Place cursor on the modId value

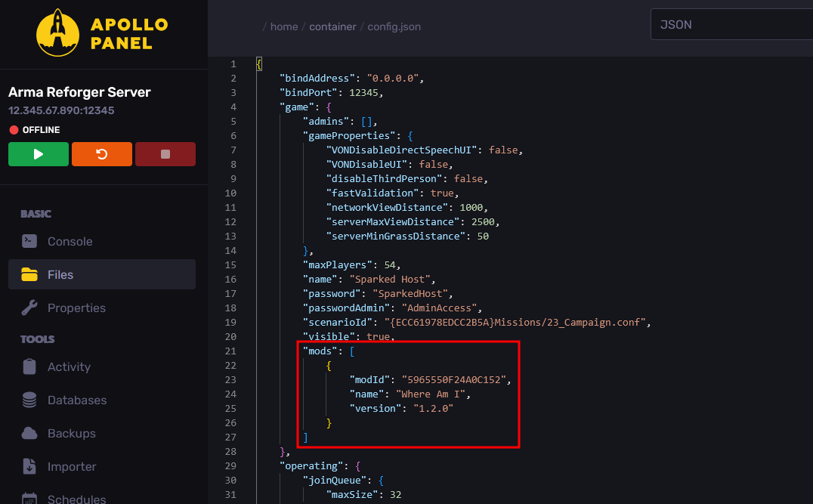coord(457,380)
